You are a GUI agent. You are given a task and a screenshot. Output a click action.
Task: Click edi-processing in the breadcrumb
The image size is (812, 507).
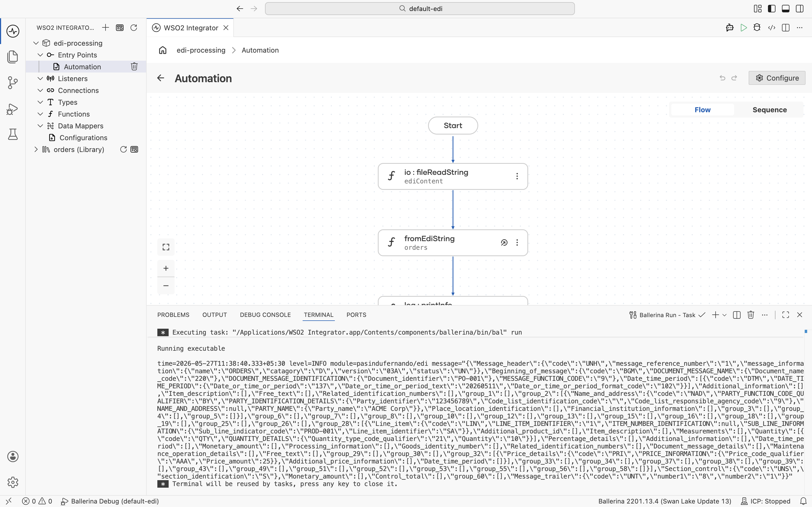coord(201,50)
